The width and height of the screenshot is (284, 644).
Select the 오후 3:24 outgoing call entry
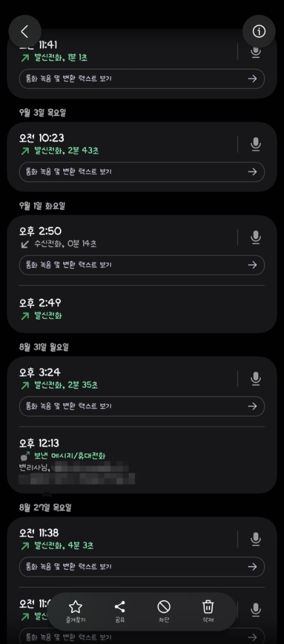128,379
